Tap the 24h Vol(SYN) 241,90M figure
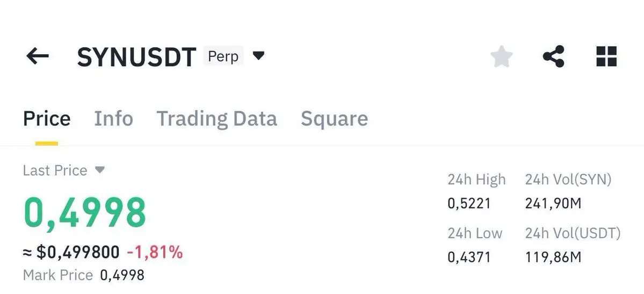The height and width of the screenshot is (294, 644). [x=553, y=203]
